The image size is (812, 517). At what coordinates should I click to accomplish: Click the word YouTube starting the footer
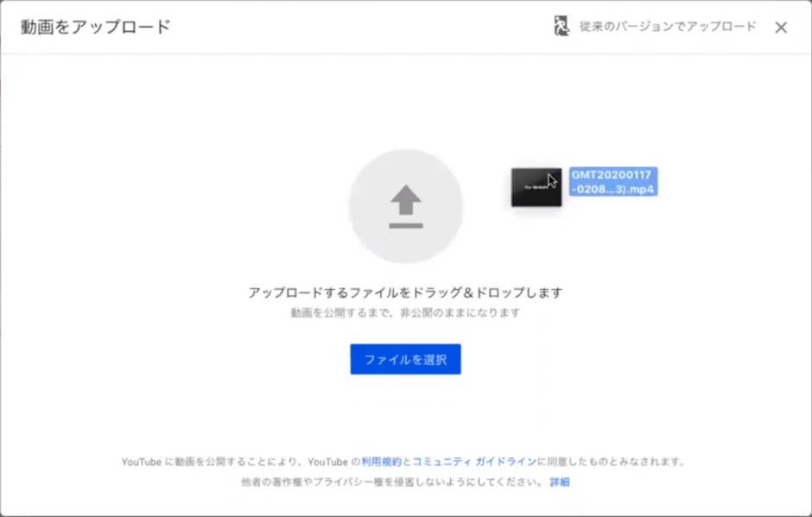pos(142,462)
